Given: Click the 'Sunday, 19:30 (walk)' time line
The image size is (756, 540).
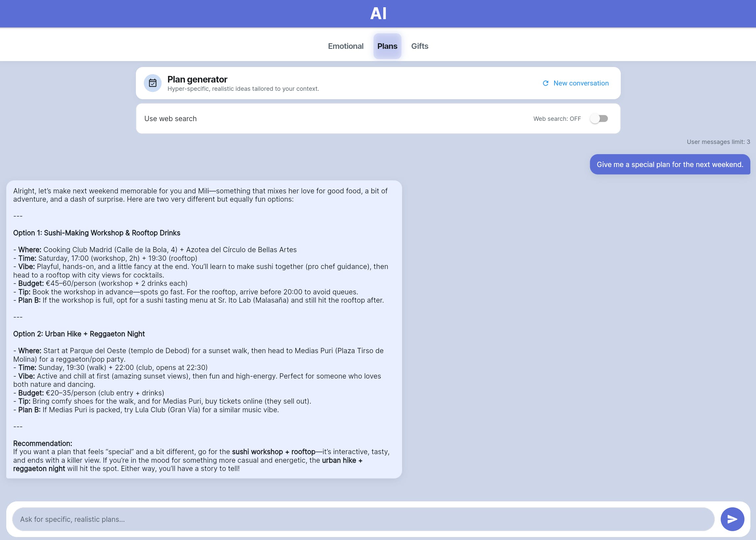Looking at the screenshot, I should tap(110, 367).
